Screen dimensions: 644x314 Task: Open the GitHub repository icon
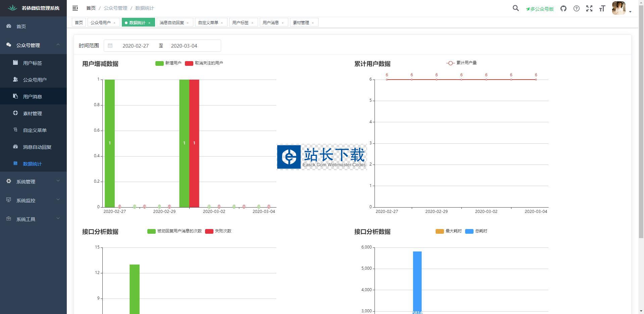tap(563, 8)
